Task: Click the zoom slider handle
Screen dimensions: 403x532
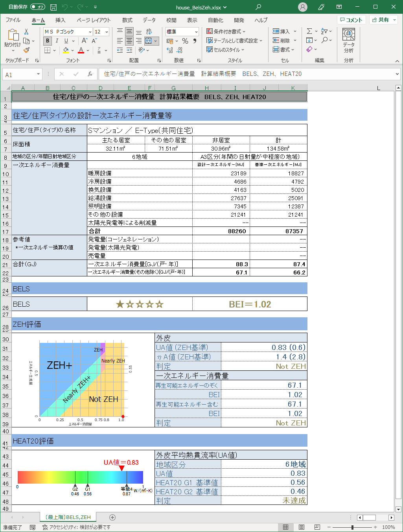Action: 352,527
